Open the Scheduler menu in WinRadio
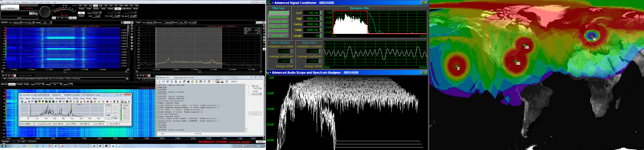 pyautogui.click(x=25, y=2)
